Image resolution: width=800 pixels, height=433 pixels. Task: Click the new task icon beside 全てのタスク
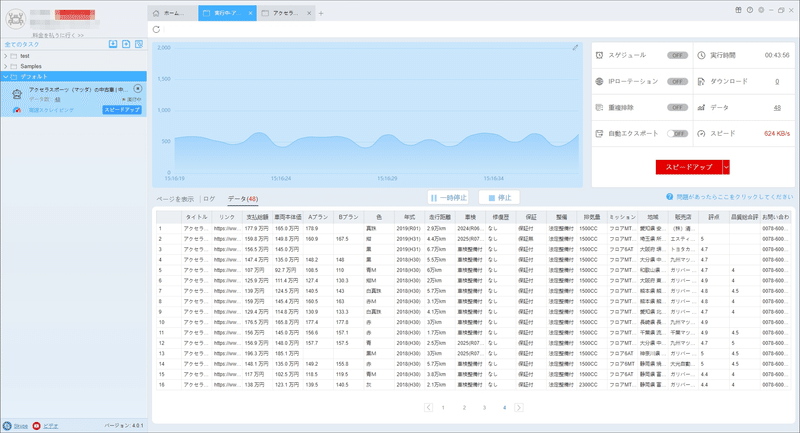126,44
